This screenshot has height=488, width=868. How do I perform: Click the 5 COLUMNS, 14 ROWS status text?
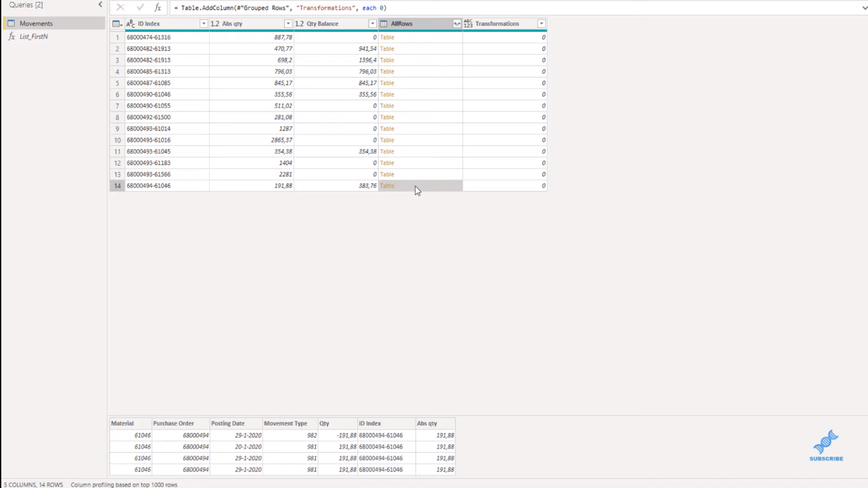pos(33,485)
